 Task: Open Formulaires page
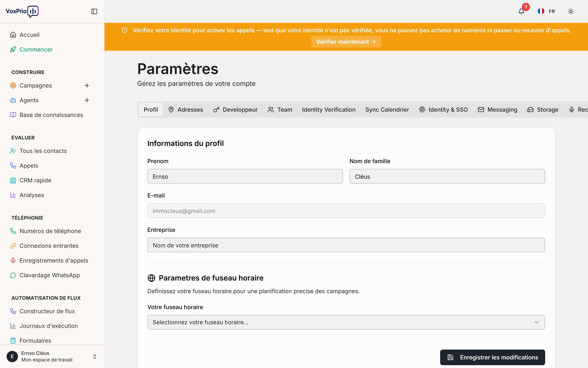(35, 341)
